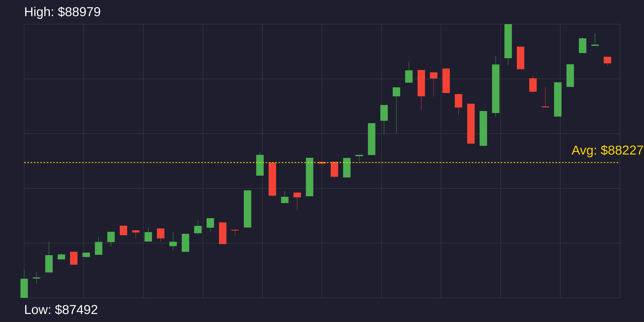Select the last red candle at far right
The width and height of the screenshot is (644, 322).
tap(607, 60)
